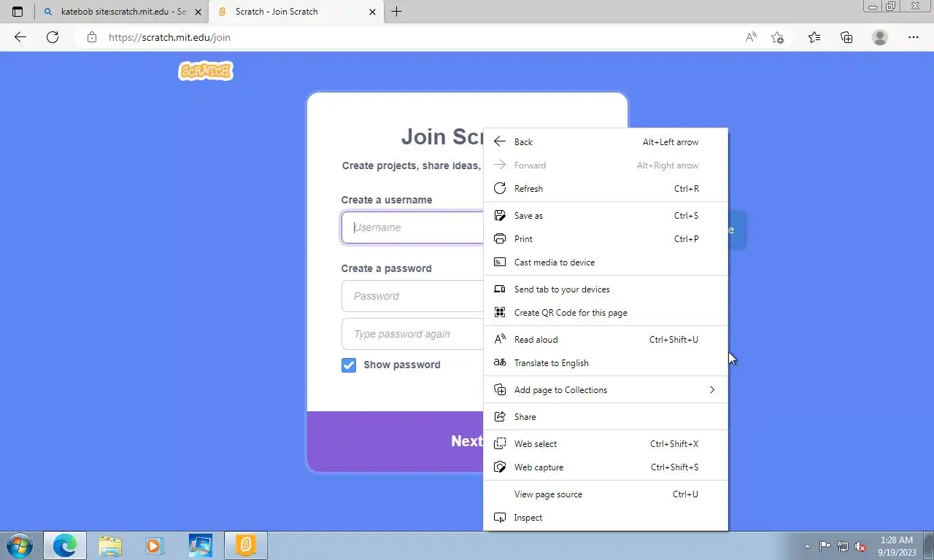Image resolution: width=934 pixels, height=560 pixels.
Task: Click the muted volume tray icon
Action: point(861,546)
